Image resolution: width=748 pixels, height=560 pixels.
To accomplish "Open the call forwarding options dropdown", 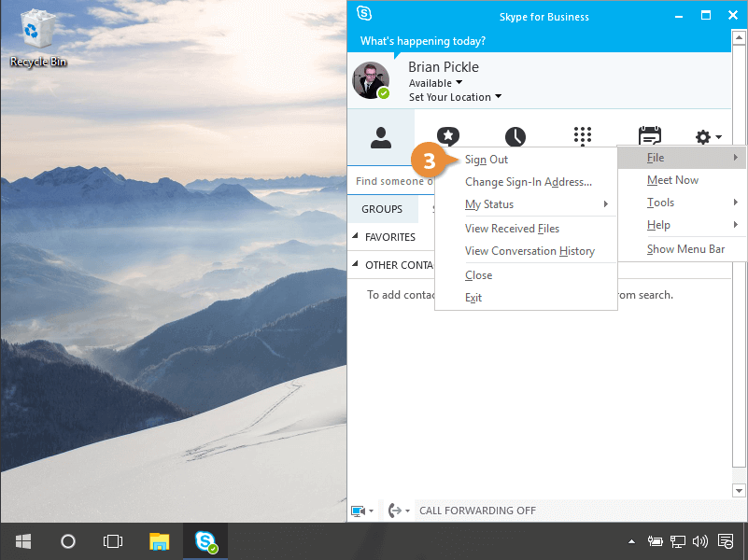I will pyautogui.click(x=399, y=511).
